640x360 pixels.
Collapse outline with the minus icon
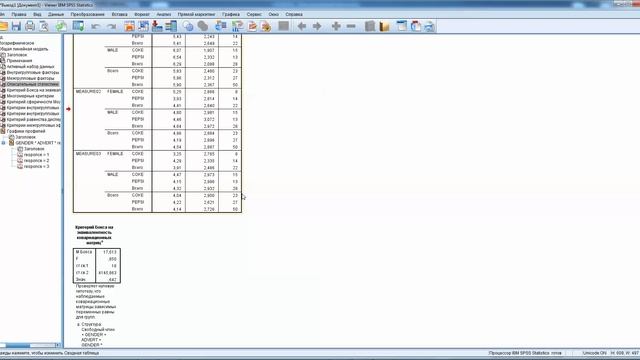coord(351,27)
